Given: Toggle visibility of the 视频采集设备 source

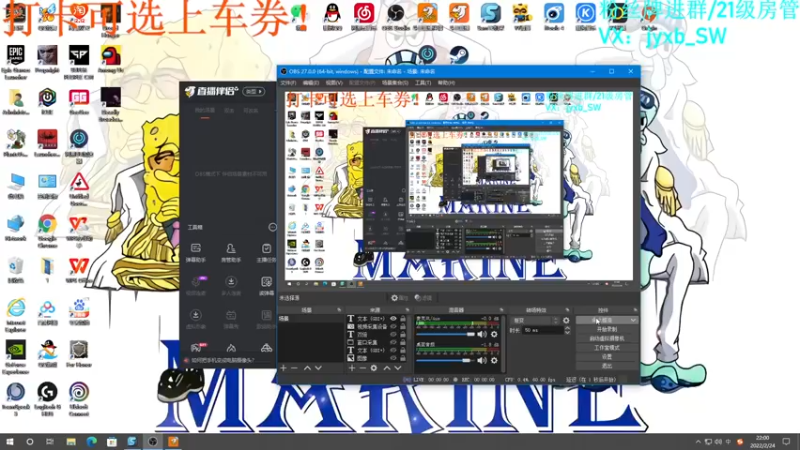Looking at the screenshot, I should coord(393,327).
